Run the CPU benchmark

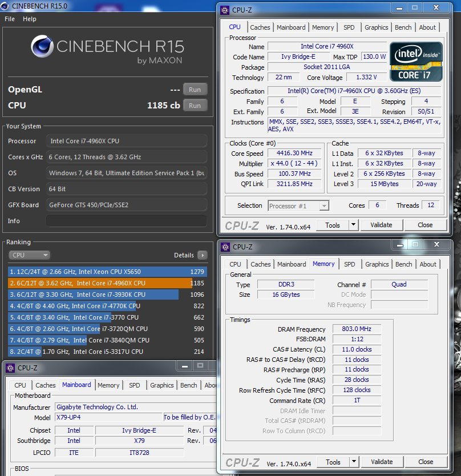click(x=195, y=106)
